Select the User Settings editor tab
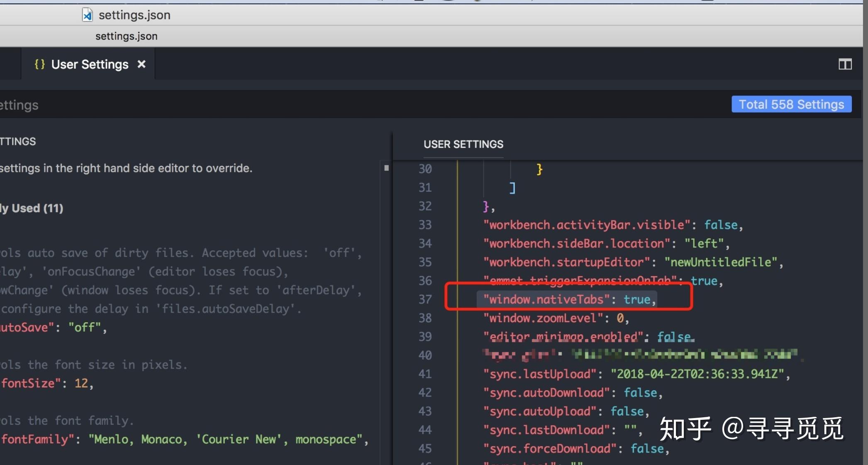 pos(90,64)
